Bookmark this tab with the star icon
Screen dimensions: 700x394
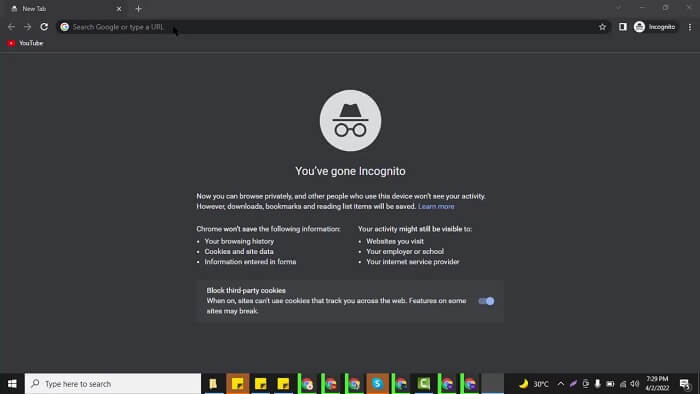602,27
